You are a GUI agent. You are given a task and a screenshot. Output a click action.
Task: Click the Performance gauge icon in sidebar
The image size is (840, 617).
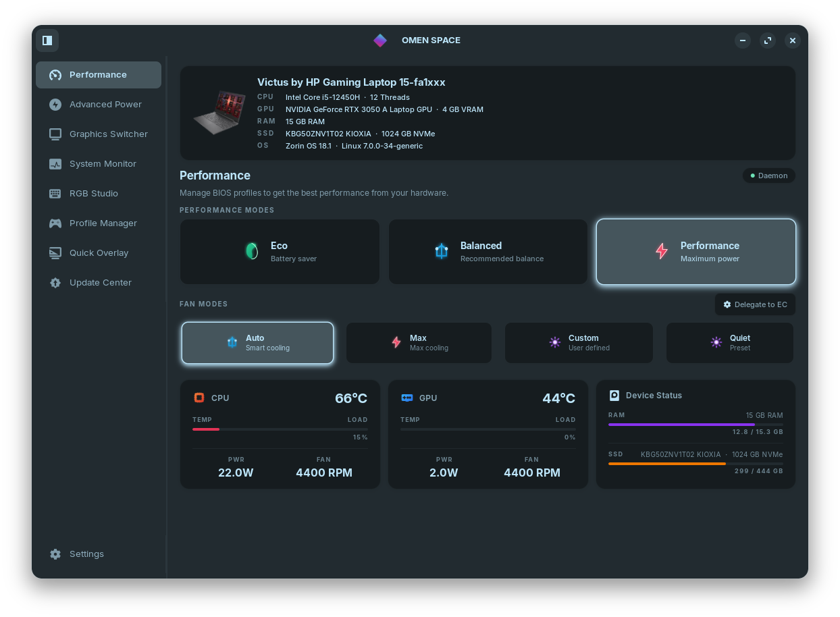(55, 75)
